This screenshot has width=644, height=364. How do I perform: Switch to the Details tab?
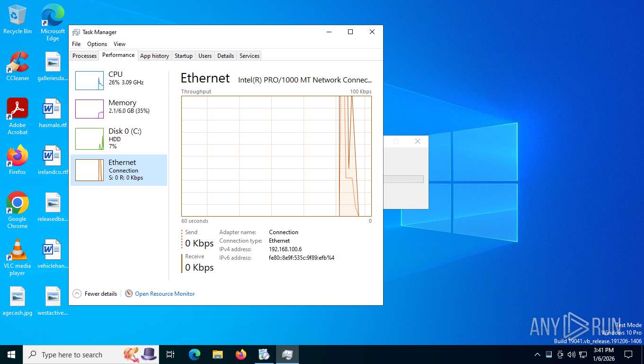[x=225, y=56]
